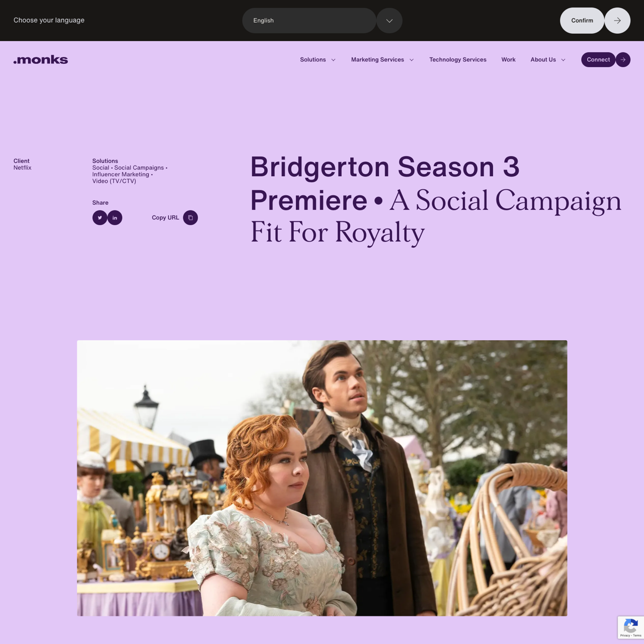
Task: Click the arrow icon beside Connect
Action: click(x=623, y=59)
